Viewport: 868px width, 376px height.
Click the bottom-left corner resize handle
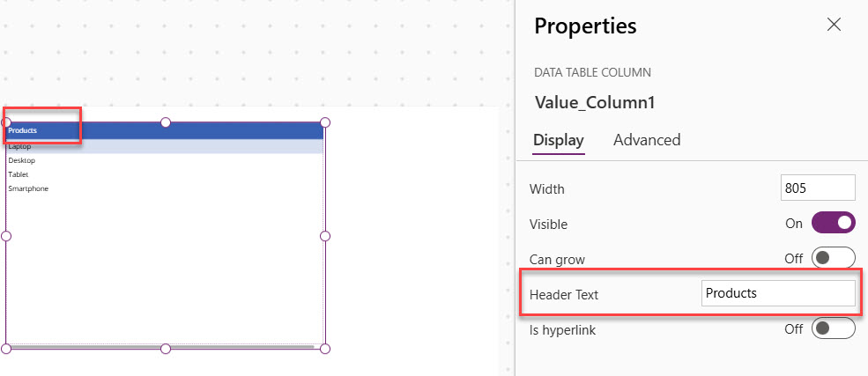point(6,349)
